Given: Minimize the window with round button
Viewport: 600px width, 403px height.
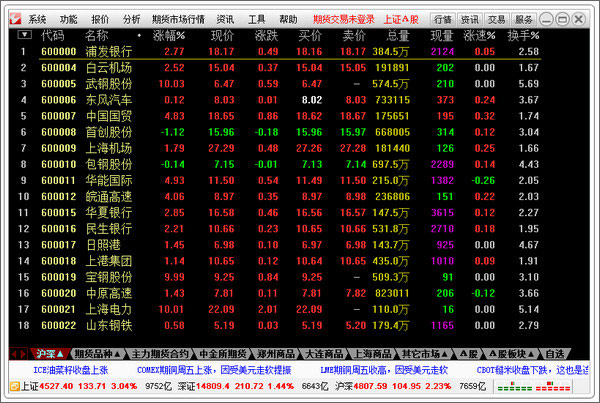Looking at the screenshot, I should pos(546,19).
